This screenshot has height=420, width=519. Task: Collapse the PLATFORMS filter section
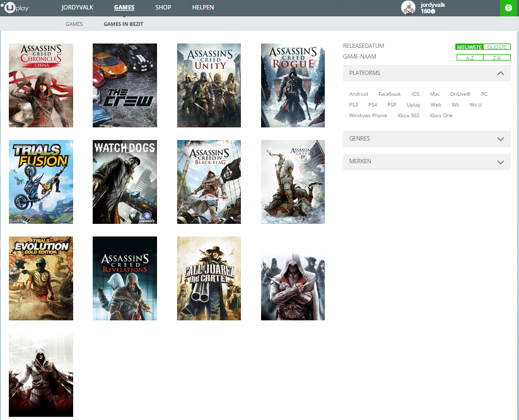[x=427, y=73]
